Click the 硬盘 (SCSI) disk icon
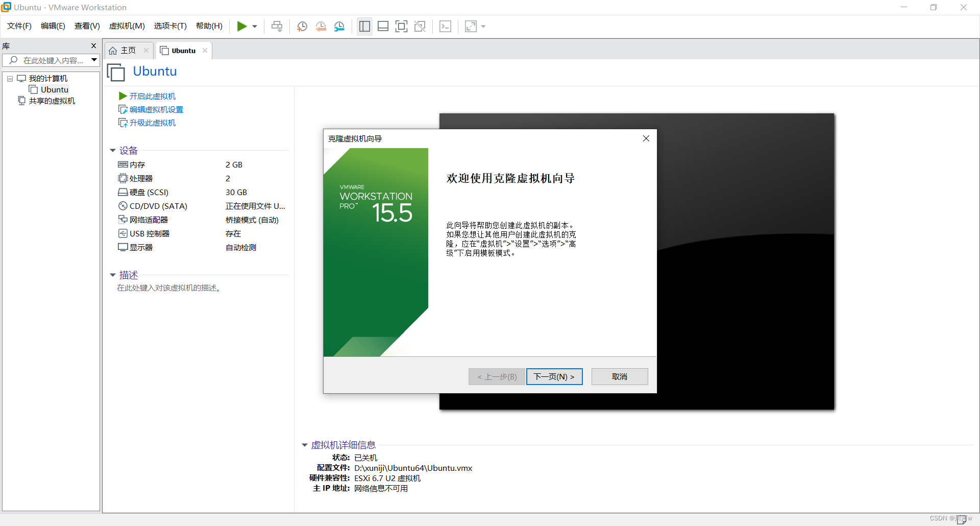This screenshot has height=526, width=980. [x=123, y=192]
